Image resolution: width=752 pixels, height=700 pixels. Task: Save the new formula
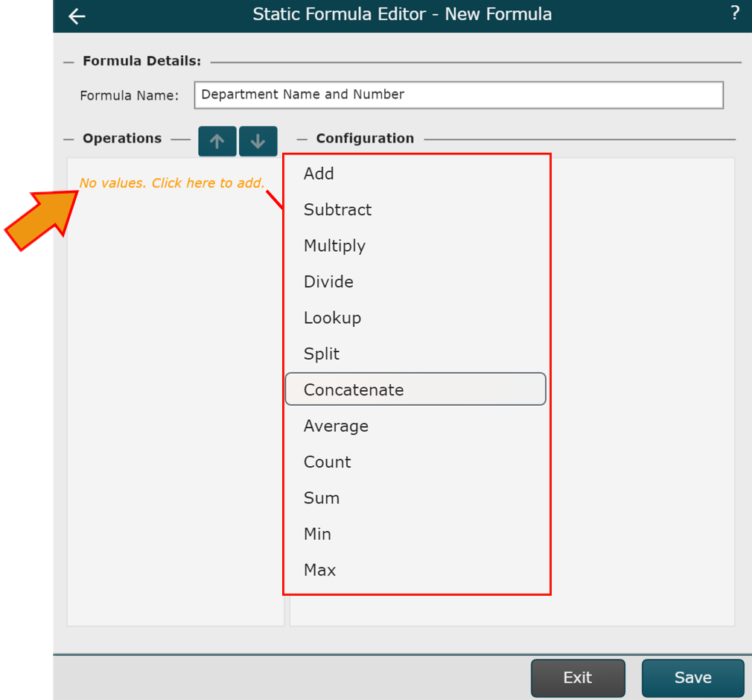pyautogui.click(x=692, y=678)
